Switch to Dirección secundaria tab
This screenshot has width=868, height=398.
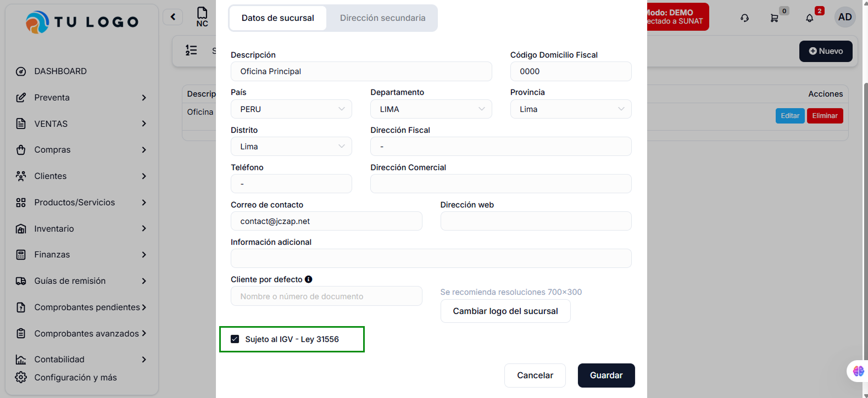tap(382, 18)
